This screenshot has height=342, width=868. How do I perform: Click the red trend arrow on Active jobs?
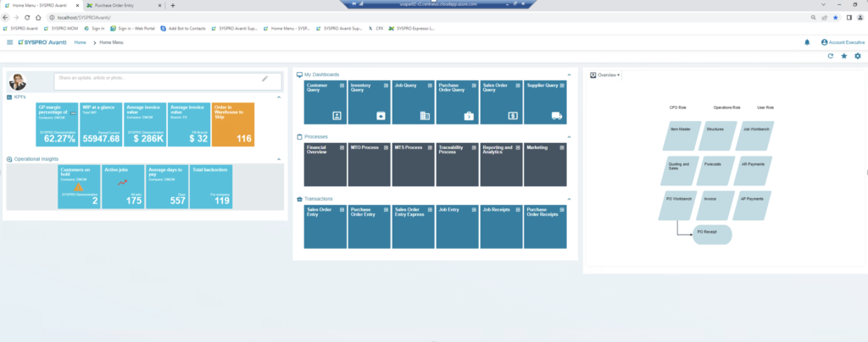click(x=122, y=182)
